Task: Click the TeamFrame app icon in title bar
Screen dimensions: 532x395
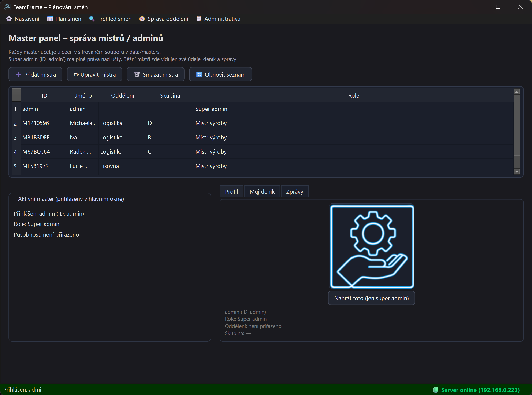Action: tap(7, 7)
